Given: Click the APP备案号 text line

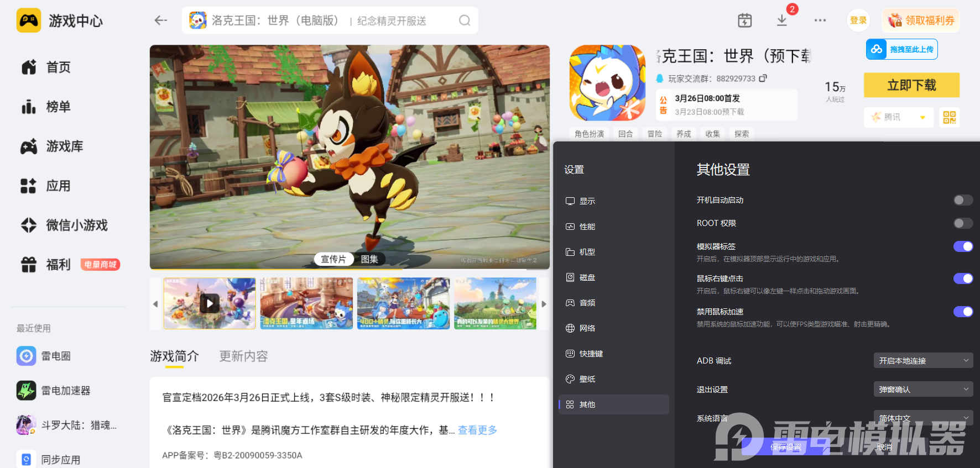Looking at the screenshot, I should [x=232, y=455].
